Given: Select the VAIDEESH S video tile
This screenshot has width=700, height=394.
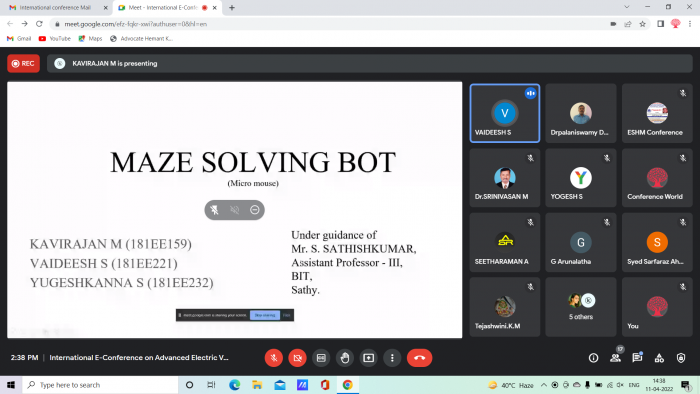Looking at the screenshot, I should coord(505,113).
